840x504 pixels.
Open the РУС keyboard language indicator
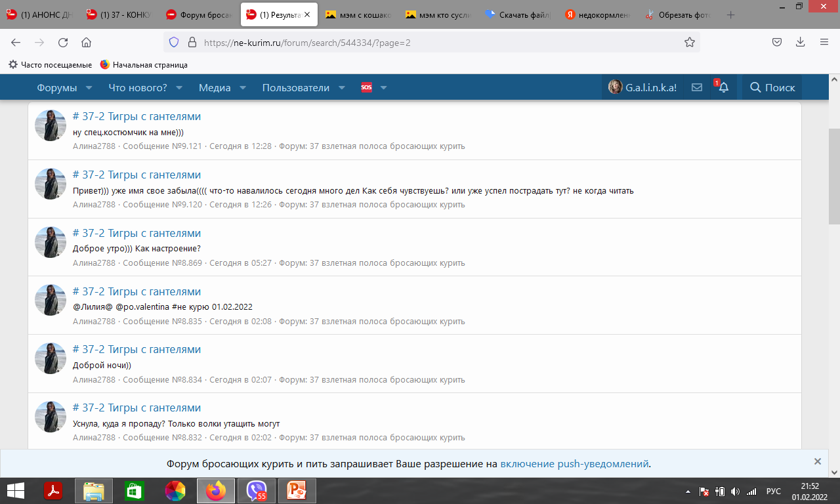[x=774, y=491]
